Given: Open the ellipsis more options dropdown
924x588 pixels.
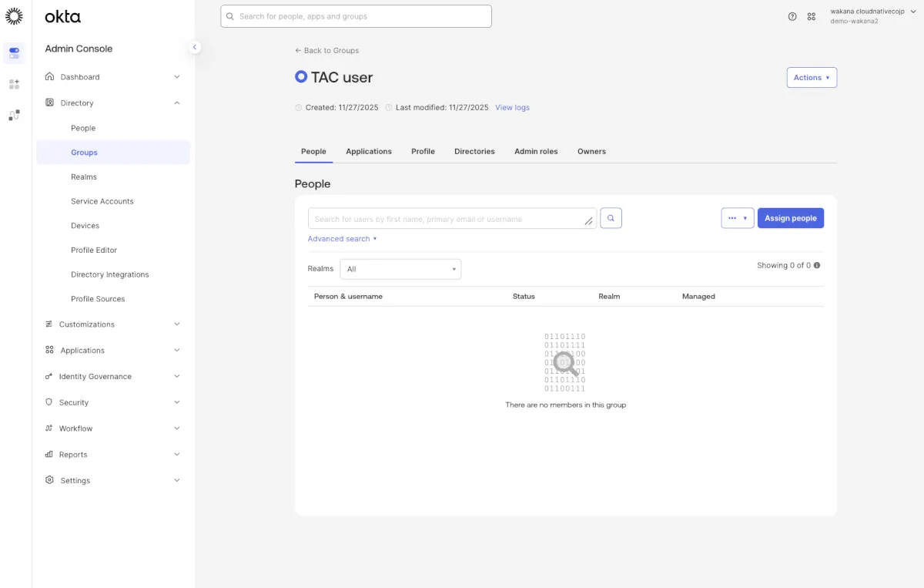Looking at the screenshot, I should click(737, 218).
